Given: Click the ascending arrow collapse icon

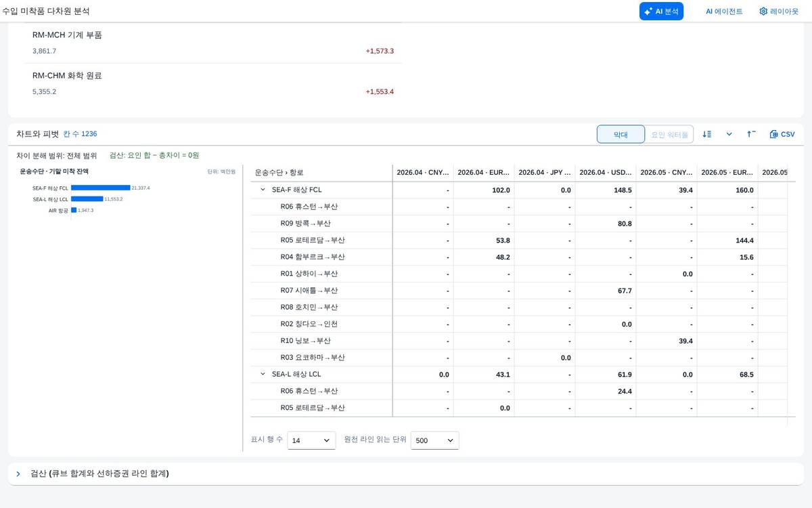Looking at the screenshot, I should (x=752, y=134).
